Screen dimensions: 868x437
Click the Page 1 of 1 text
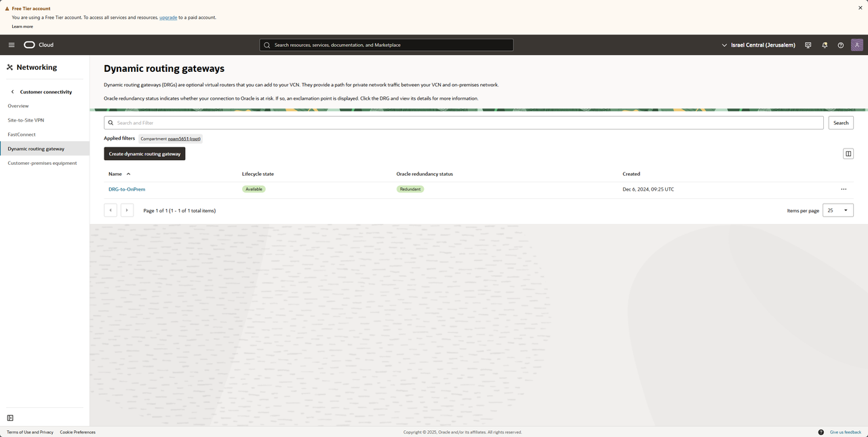coord(180,210)
